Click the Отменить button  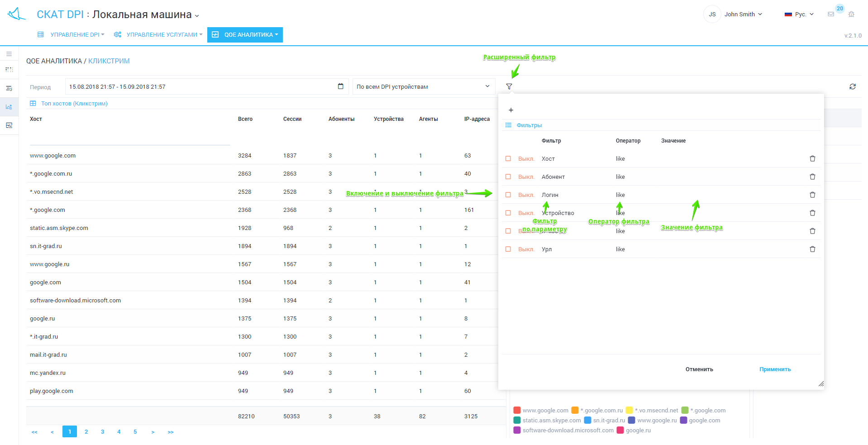[699, 369]
